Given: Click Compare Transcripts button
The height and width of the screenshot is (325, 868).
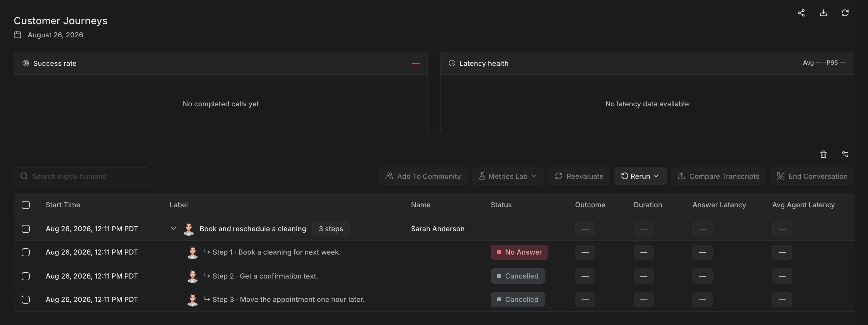Looking at the screenshot, I should (718, 176).
